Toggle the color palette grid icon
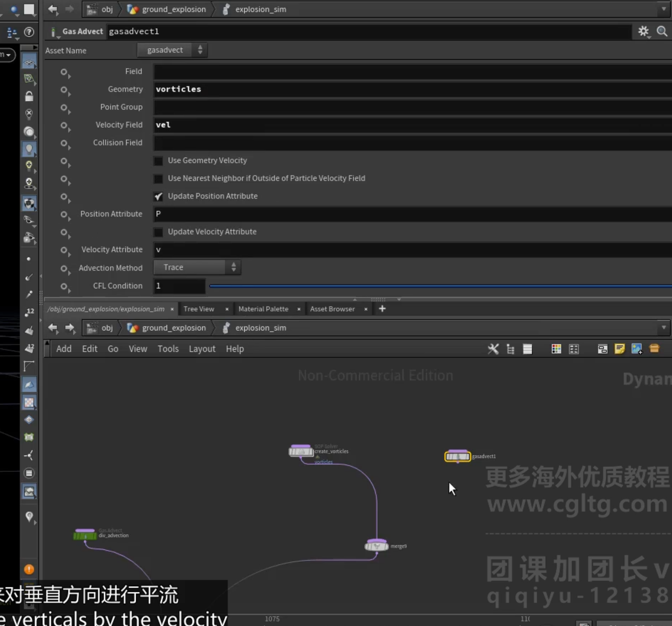The image size is (672, 626). (556, 349)
